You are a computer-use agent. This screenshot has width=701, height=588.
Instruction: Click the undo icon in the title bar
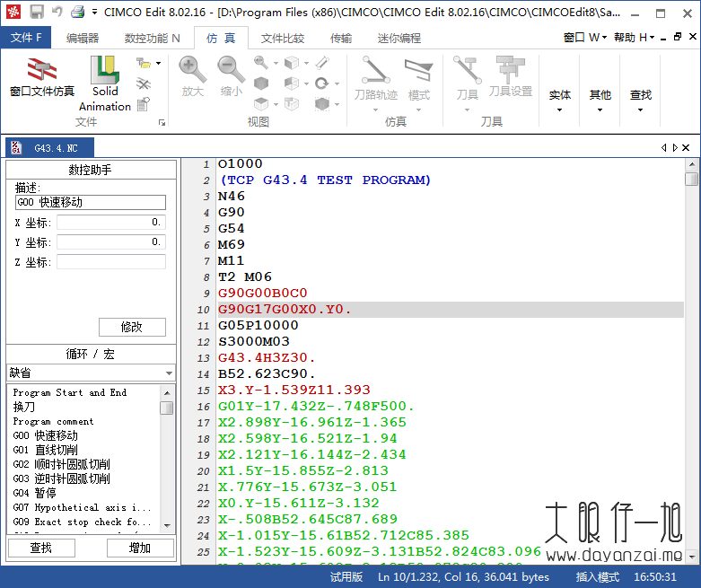pos(57,12)
